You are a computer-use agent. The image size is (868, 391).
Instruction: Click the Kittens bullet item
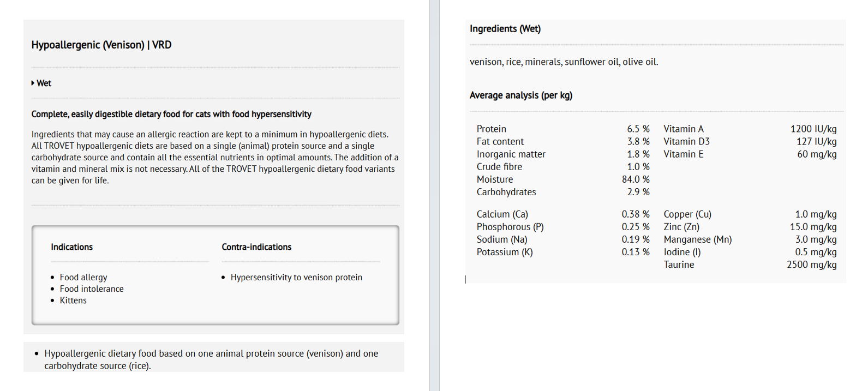point(73,300)
